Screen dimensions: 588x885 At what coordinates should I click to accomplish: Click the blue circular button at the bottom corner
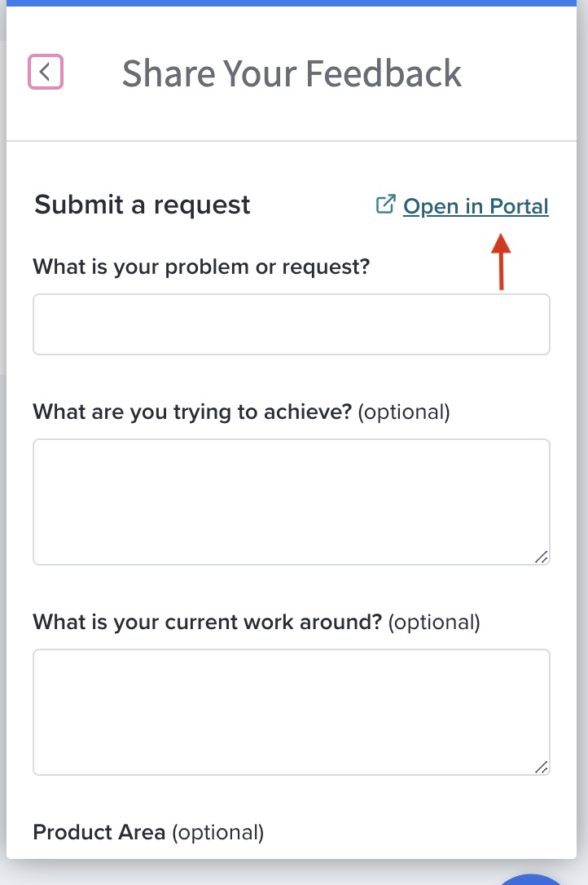530,879
